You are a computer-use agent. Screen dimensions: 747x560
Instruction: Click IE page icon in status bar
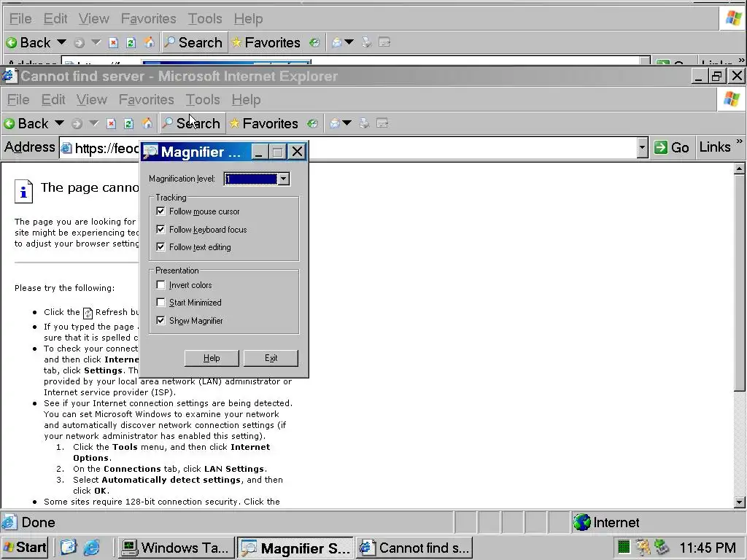tap(9, 522)
